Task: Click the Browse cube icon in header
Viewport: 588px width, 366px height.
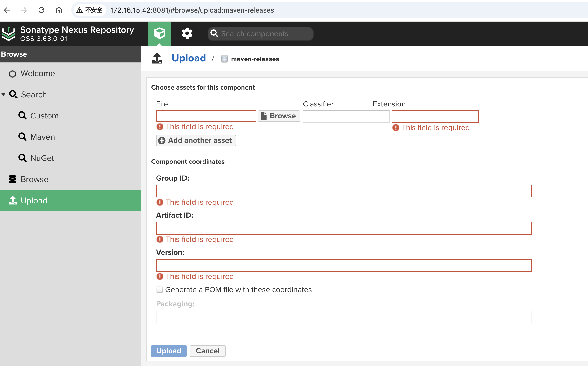Action: pos(160,33)
